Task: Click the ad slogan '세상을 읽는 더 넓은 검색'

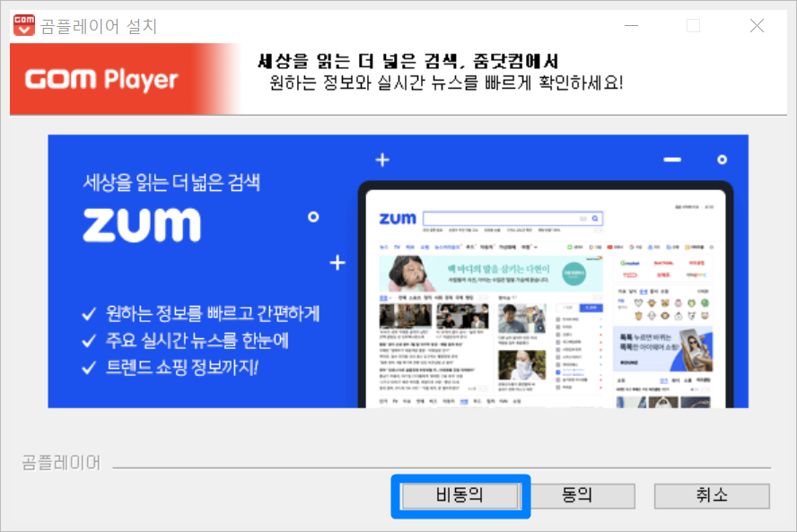Action: click(171, 182)
